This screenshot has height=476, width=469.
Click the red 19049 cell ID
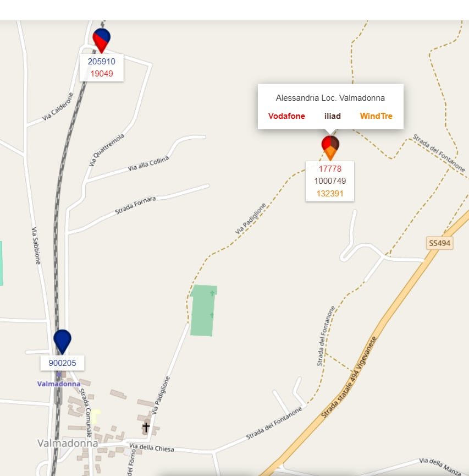tap(102, 74)
